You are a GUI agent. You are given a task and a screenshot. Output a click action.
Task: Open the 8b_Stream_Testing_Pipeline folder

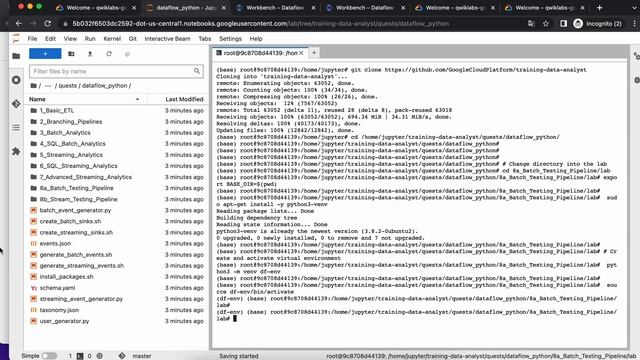[x=78, y=199]
